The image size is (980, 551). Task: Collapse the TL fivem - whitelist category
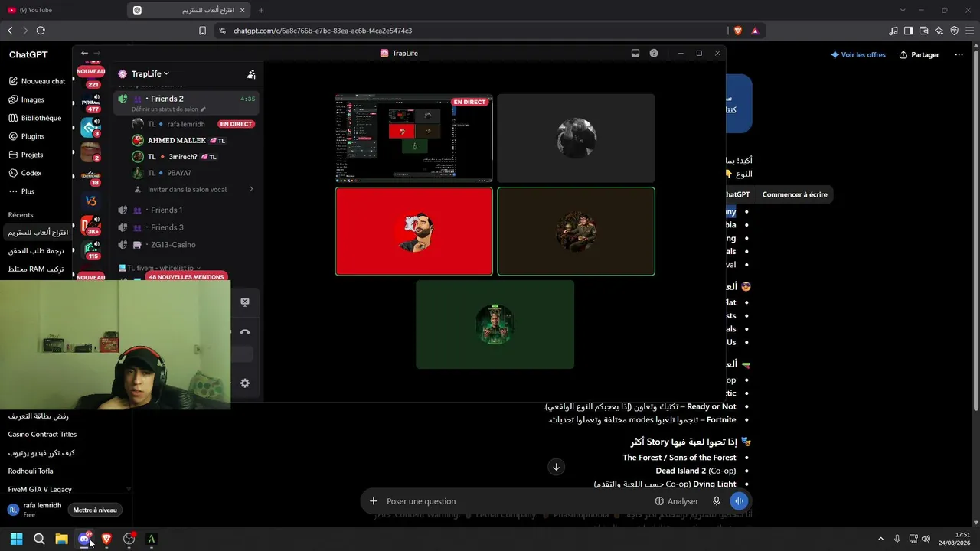(x=160, y=268)
